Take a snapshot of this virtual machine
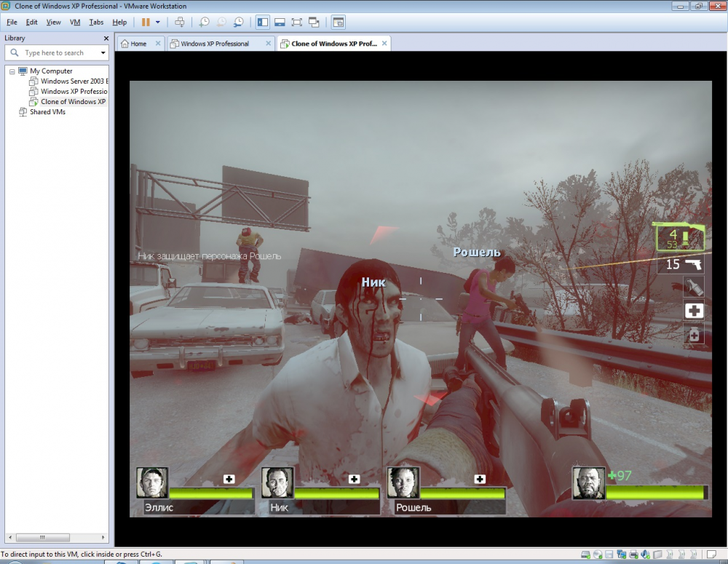This screenshot has height=564, width=728. tap(205, 23)
